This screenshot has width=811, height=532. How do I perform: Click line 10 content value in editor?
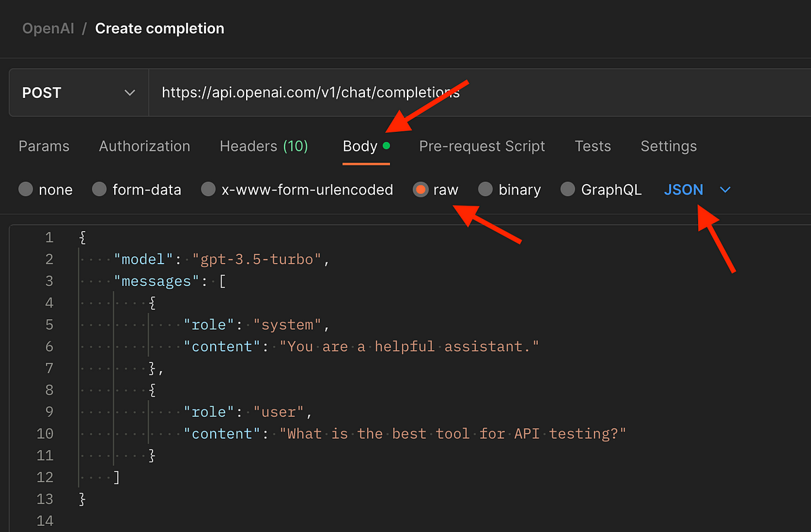[x=453, y=433]
